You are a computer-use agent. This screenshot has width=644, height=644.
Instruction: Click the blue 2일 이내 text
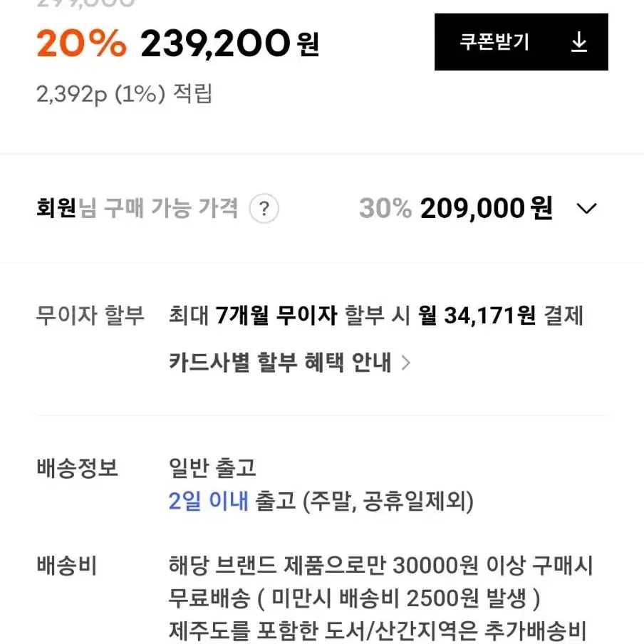pos(208,501)
